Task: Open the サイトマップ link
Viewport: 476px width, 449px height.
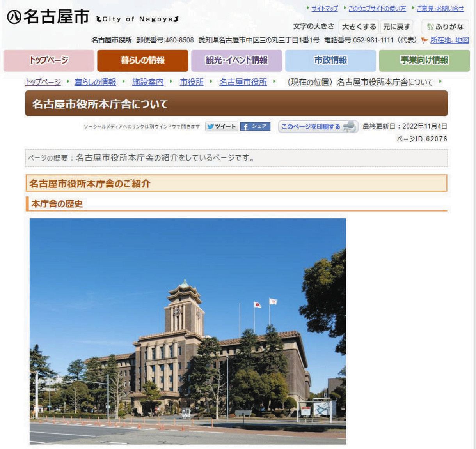Action: 325,9
